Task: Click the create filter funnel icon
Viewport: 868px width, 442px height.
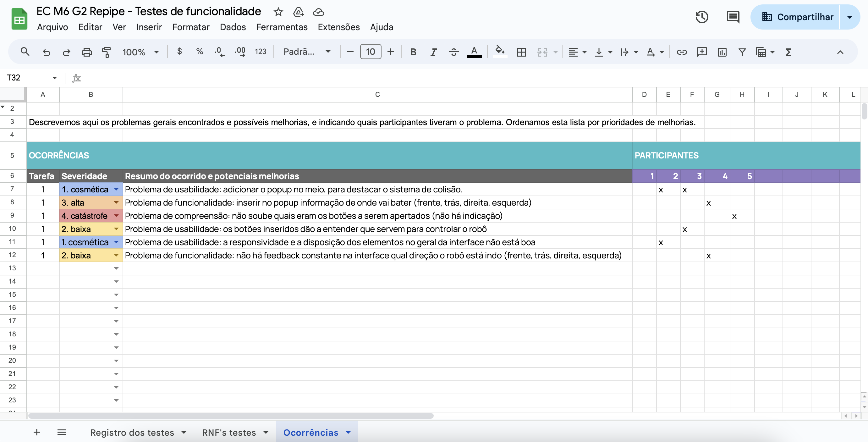Action: point(742,52)
